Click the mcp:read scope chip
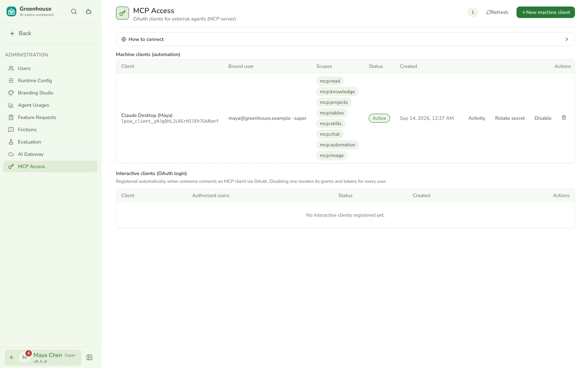 (x=330, y=81)
